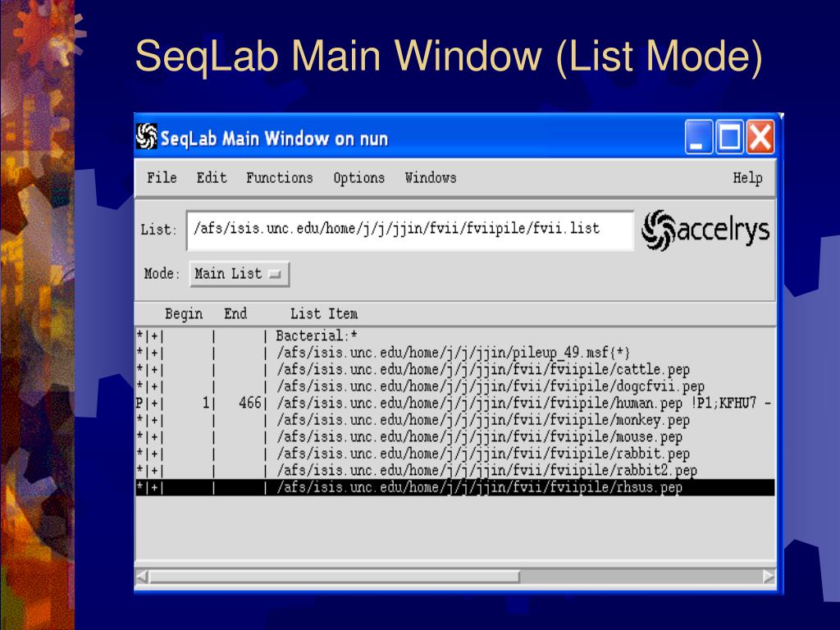Click the horizontal scrollbar right arrow

point(769,577)
